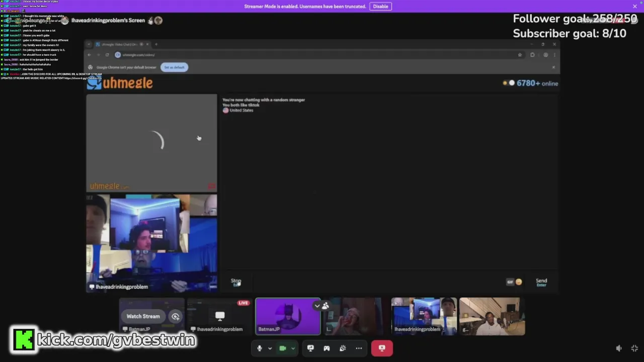Pop out the BatmanJP stream preview
644x362 pixels.
point(175,316)
